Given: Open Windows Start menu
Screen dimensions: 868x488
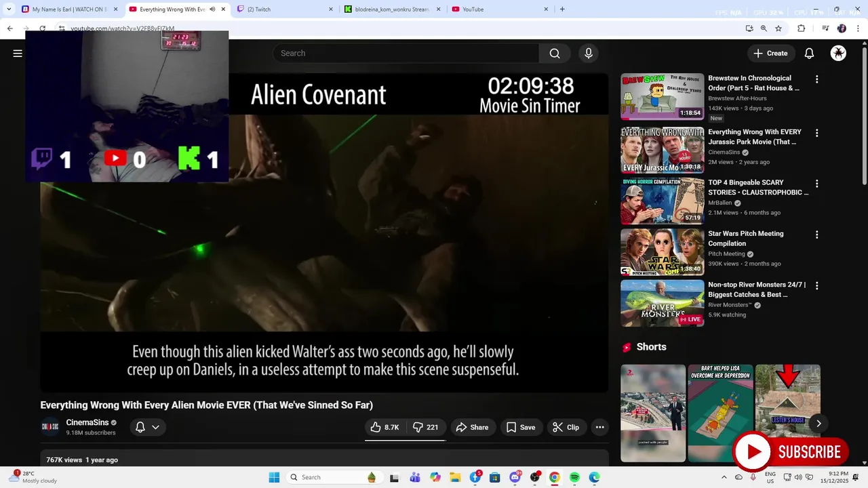Looking at the screenshot, I should [x=274, y=477].
